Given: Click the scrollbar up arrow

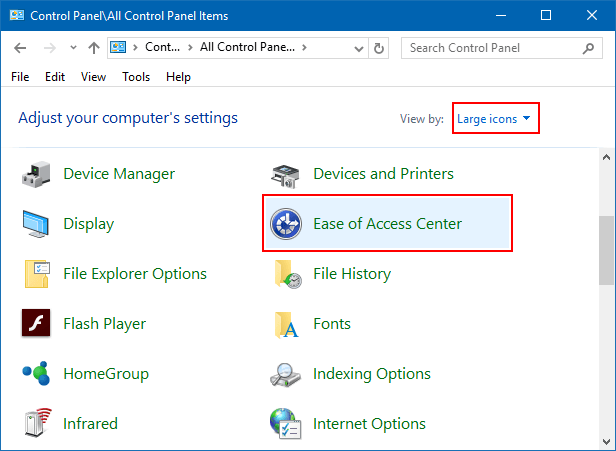Looking at the screenshot, I should click(606, 157).
